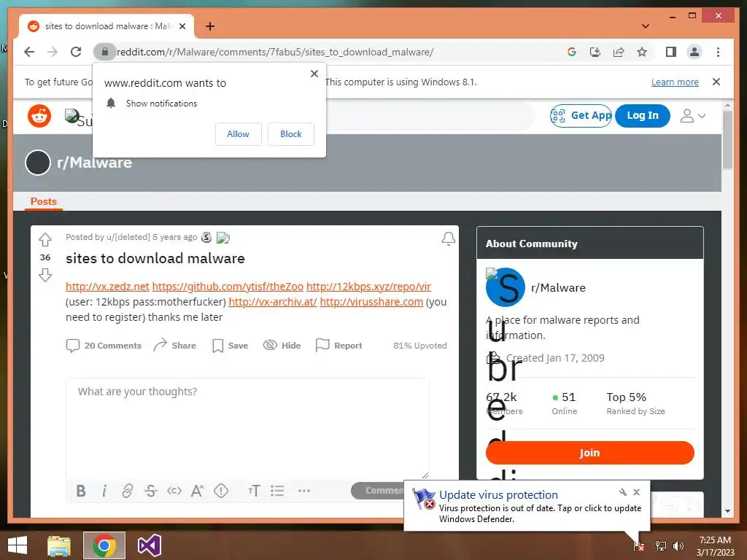Save the post
The width and height of the screenshot is (747, 560).
(230, 346)
